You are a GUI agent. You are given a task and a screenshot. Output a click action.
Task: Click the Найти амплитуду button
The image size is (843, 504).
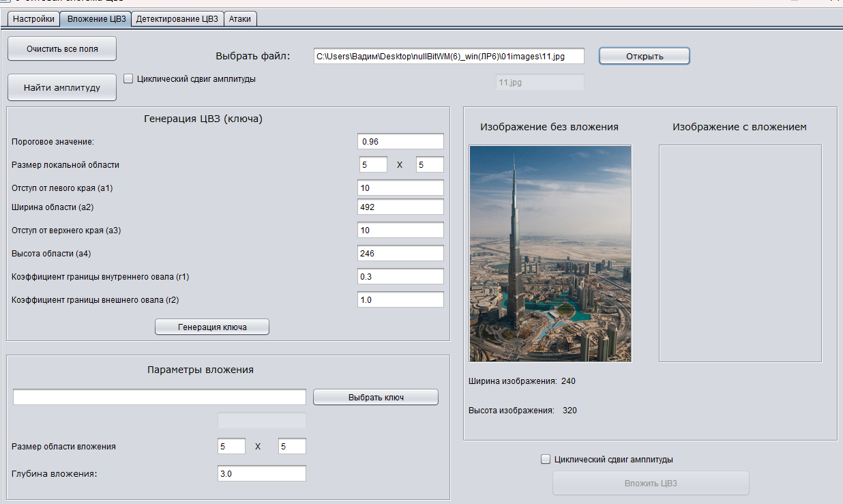(x=62, y=88)
